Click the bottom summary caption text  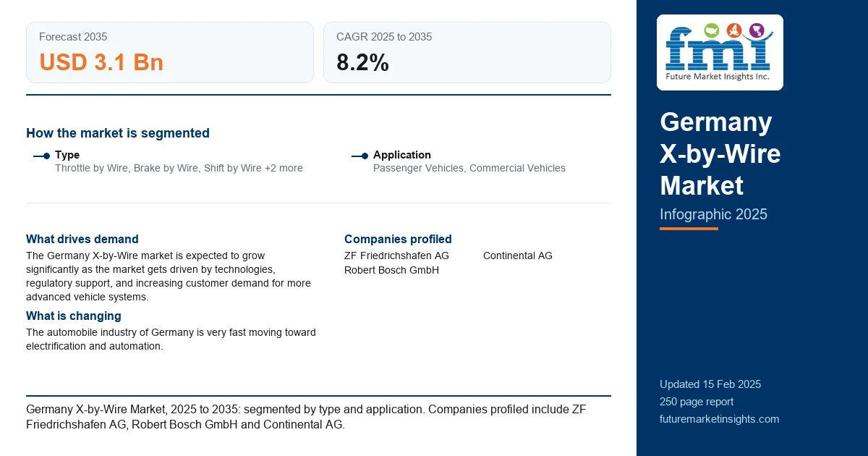point(306,417)
